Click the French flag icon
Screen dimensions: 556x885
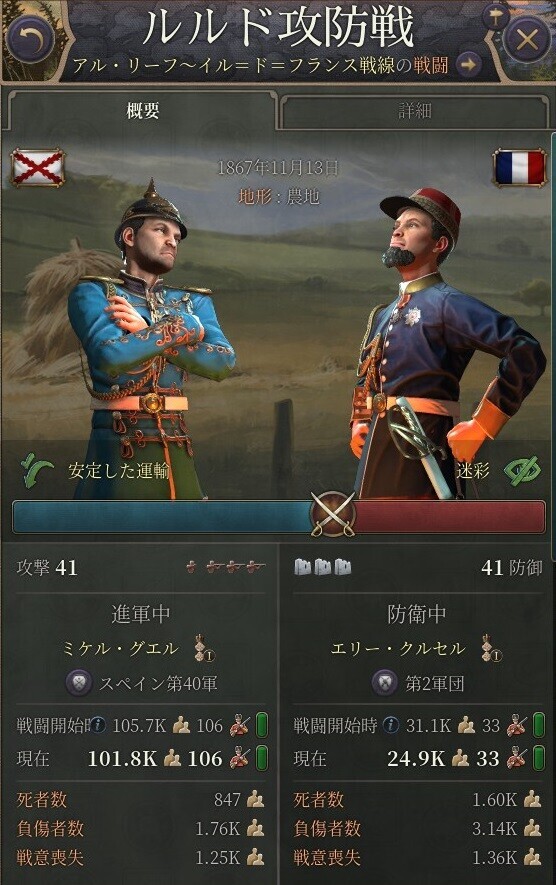[519, 167]
